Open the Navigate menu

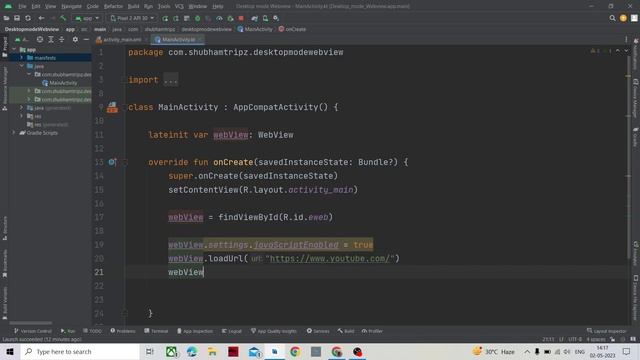71,7
